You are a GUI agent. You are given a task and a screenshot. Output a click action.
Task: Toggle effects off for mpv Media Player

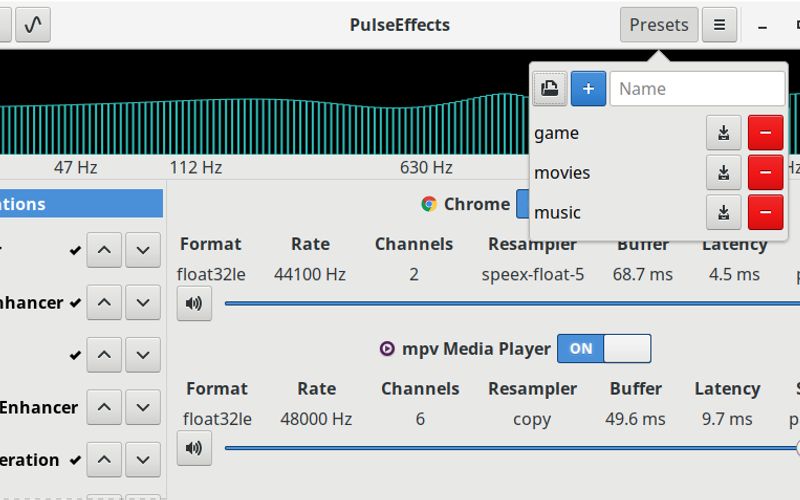(x=604, y=348)
